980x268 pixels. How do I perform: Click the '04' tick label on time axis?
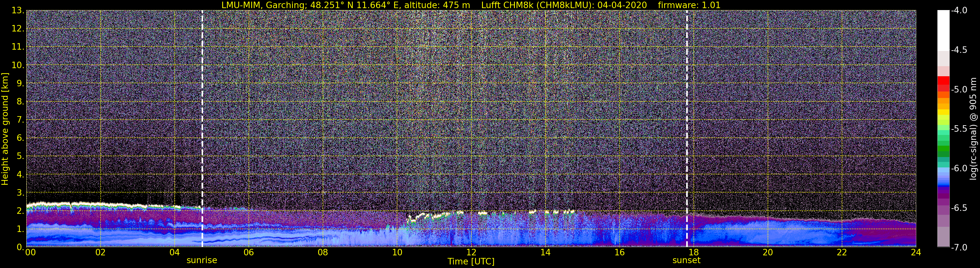174,252
